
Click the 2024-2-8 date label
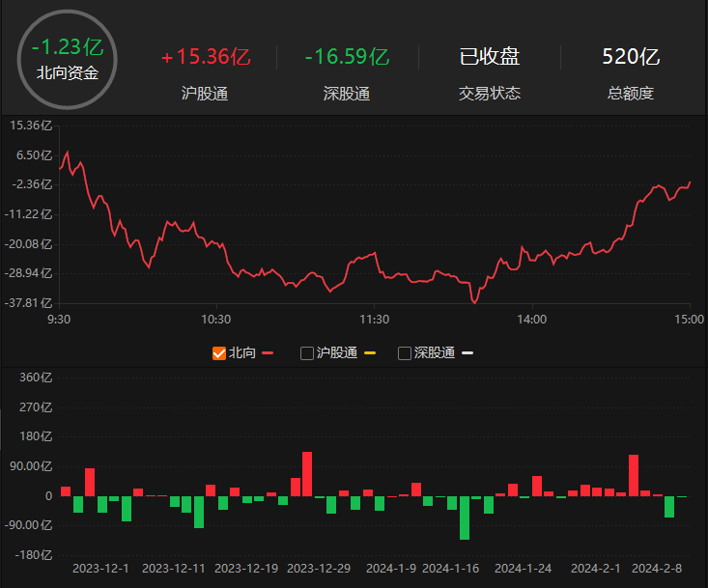(x=657, y=569)
